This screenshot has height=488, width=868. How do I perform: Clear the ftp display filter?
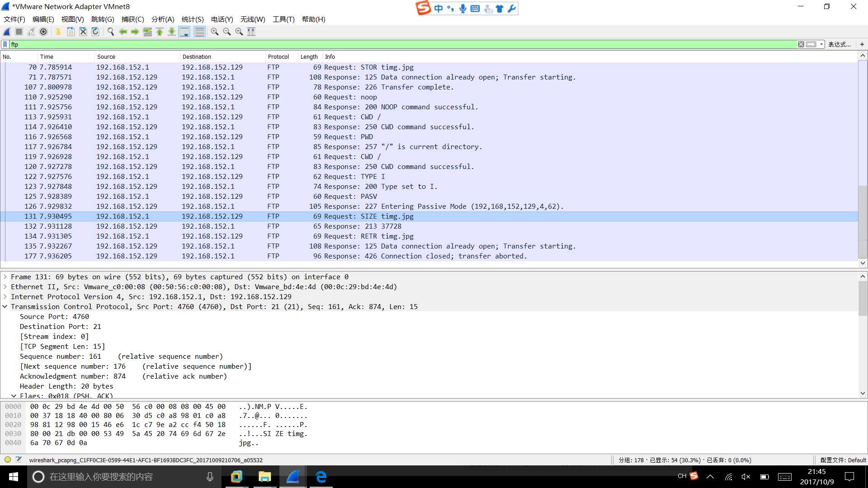(801, 44)
